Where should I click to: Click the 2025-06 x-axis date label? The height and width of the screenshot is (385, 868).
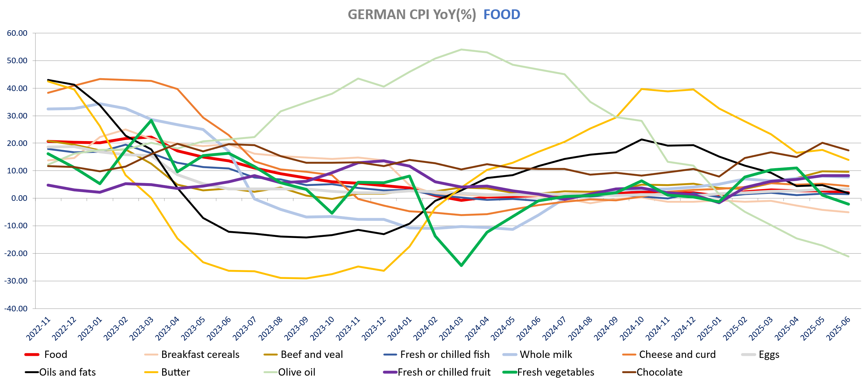838,328
